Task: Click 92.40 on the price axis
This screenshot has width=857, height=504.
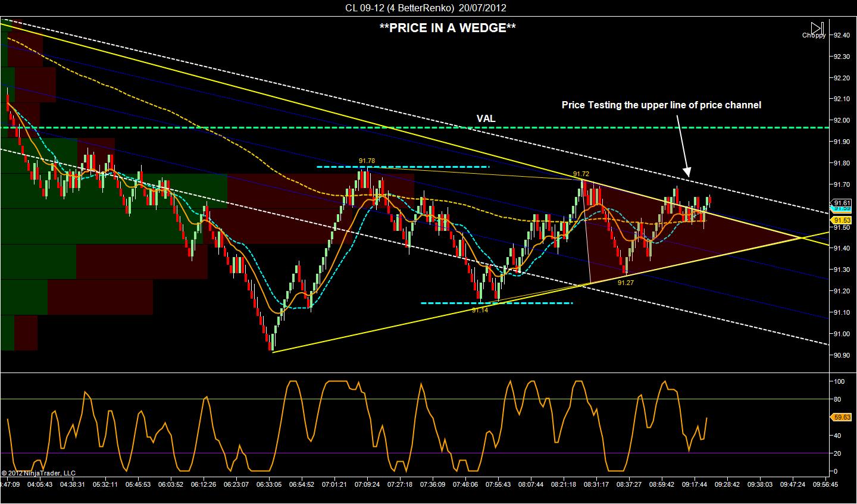Action: tap(842, 35)
